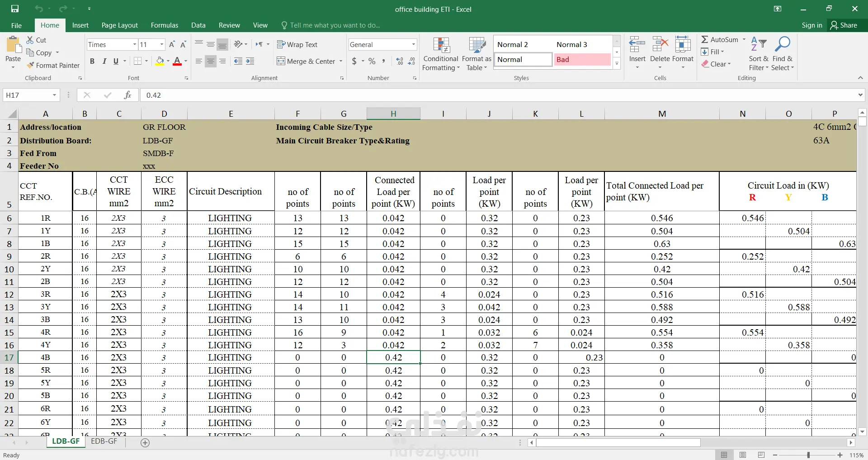Switch to the EDB-GF sheet tab

click(104, 441)
